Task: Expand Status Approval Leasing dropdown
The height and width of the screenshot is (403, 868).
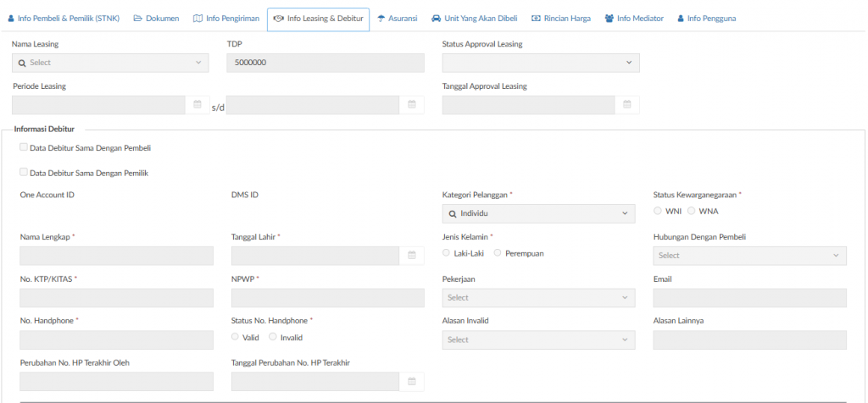Action: [541, 63]
